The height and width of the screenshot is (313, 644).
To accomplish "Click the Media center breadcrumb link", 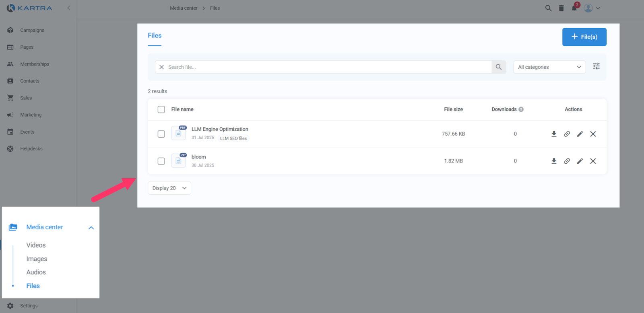I will (184, 8).
